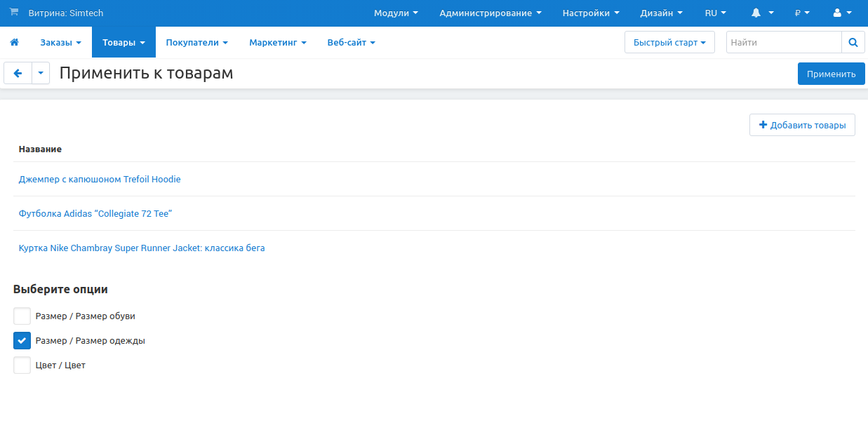Open the Trefoil Hoodie product link
868x423 pixels.
100,180
